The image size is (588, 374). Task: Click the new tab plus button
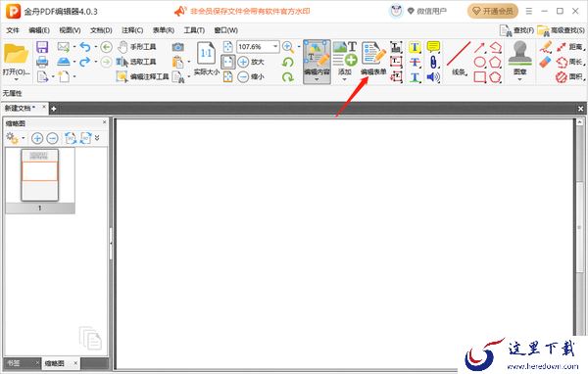tap(54, 109)
